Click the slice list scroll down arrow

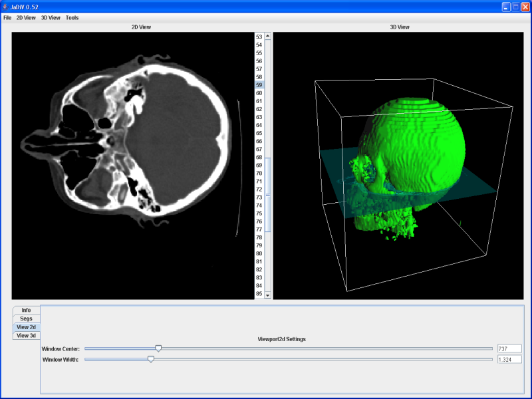coord(268,295)
